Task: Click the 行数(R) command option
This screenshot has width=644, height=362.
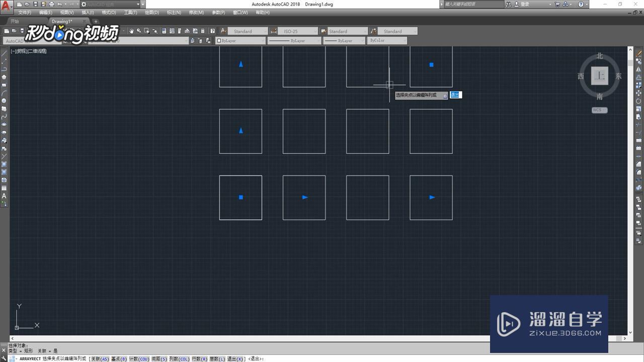Action: [200, 359]
